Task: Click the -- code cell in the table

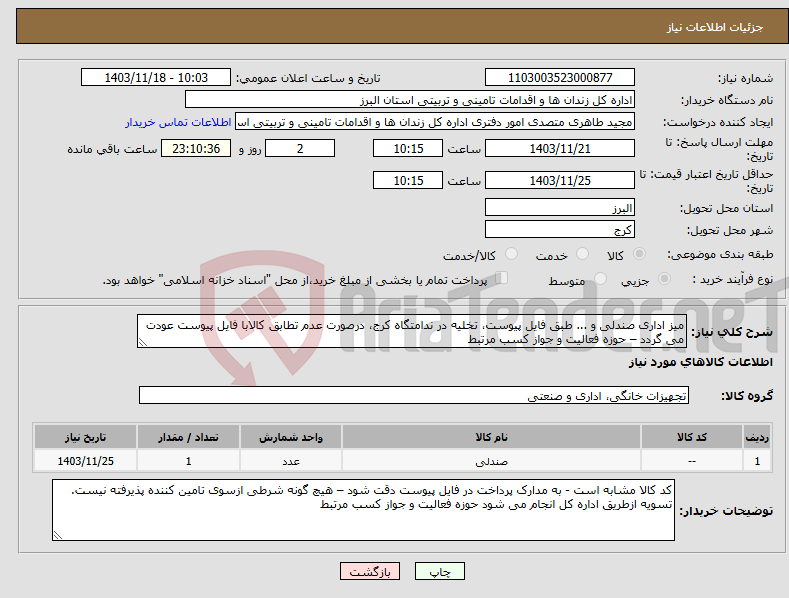Action: click(692, 461)
